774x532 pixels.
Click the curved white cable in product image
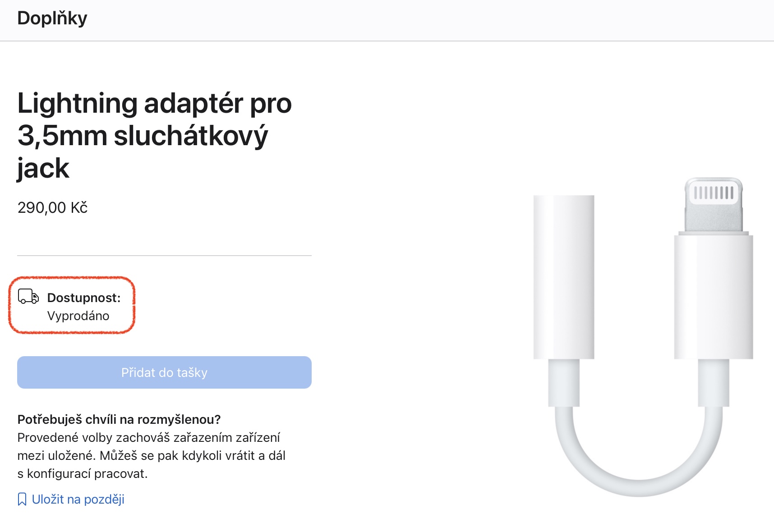click(639, 478)
